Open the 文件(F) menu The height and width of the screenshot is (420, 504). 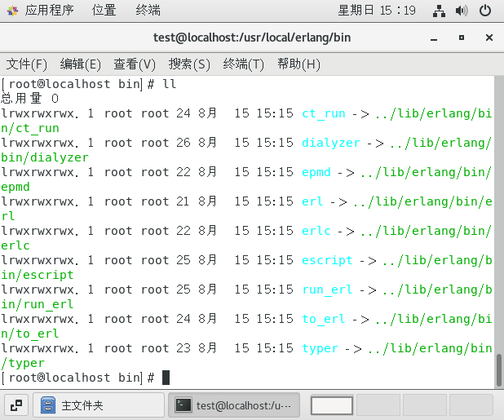27,64
